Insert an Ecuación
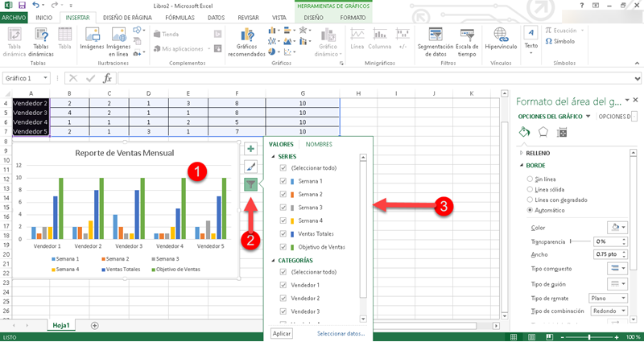644x342 pixels. (x=564, y=31)
